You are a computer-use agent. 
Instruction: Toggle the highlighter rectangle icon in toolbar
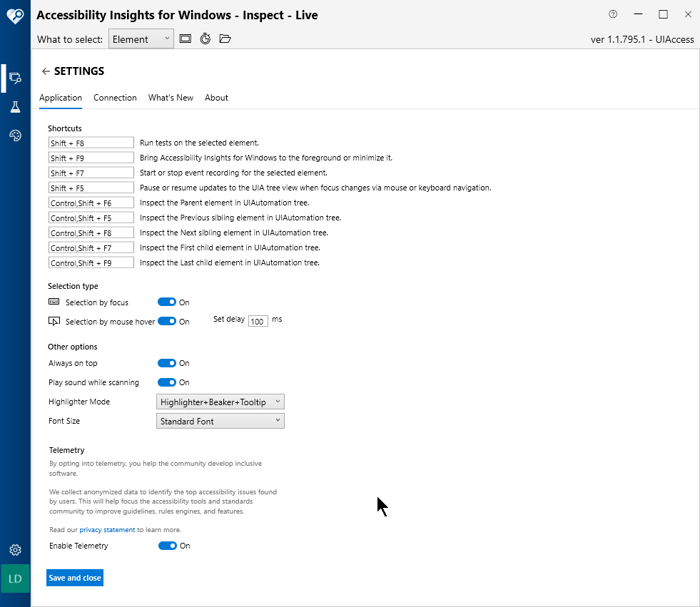pos(186,39)
